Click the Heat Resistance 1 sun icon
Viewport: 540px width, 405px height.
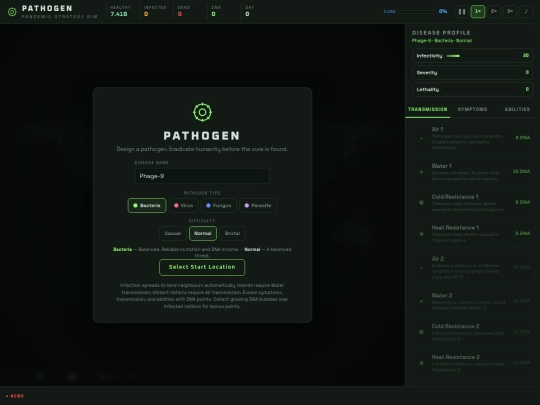click(421, 233)
